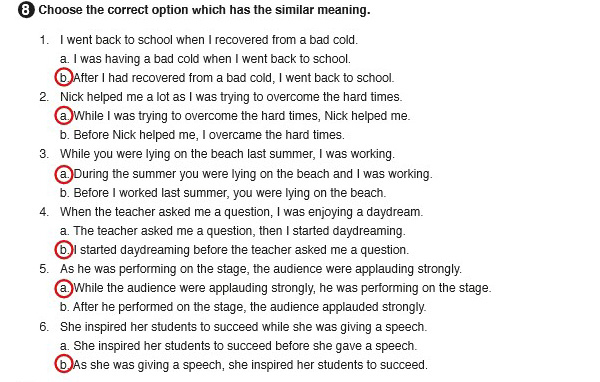Select option a 'I was having a bad cold'
The height and width of the screenshot is (382, 600).
pos(205,59)
